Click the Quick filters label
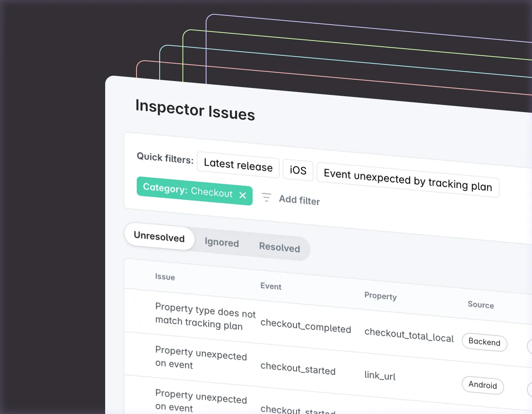This screenshot has width=532, height=414. point(165,158)
